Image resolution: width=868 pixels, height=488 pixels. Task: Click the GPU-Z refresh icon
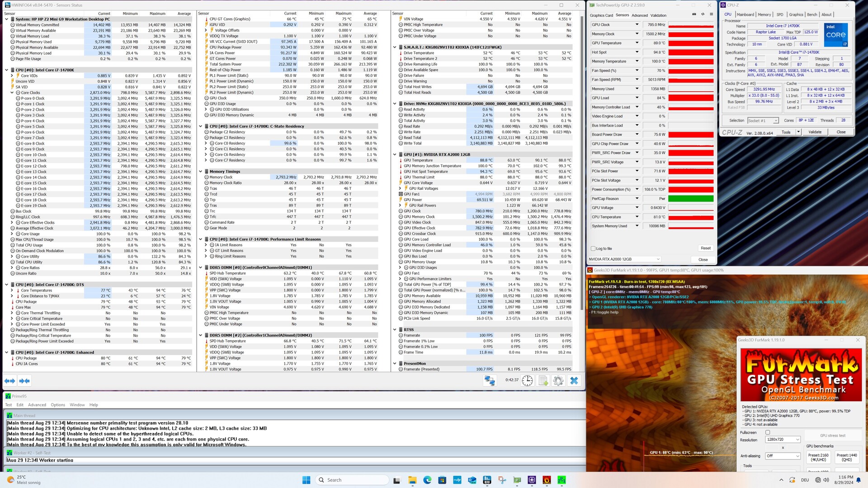[703, 14]
